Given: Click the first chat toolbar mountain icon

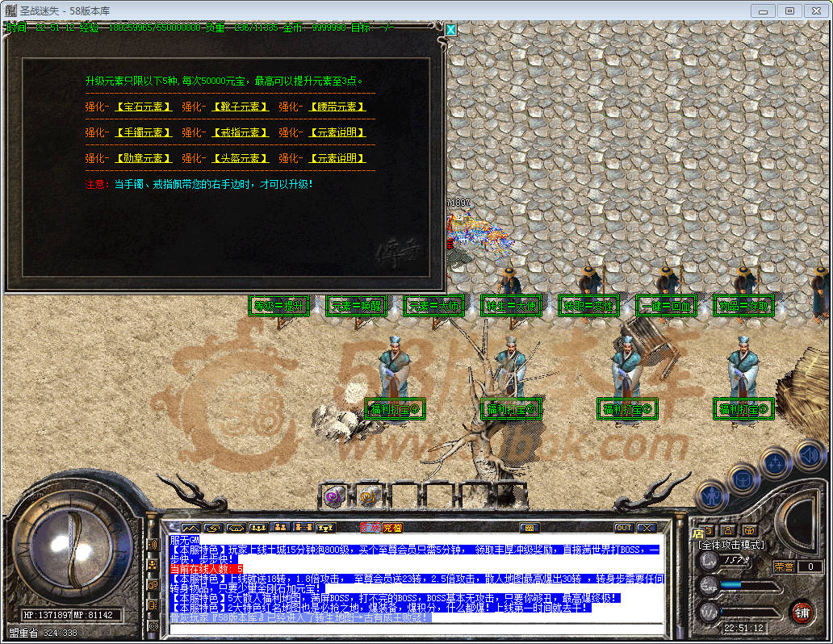Looking at the screenshot, I should (x=190, y=528).
